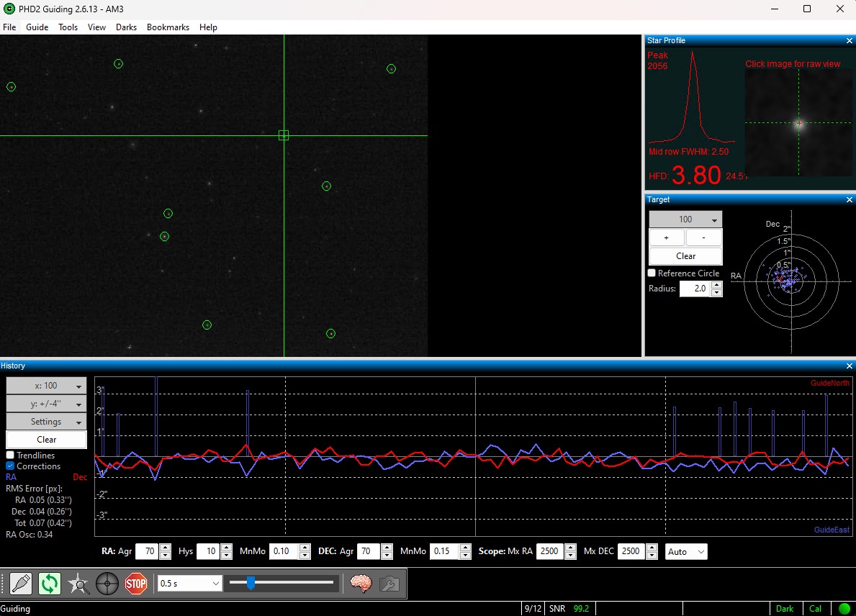Image resolution: width=856 pixels, height=616 pixels.
Task: Begin guiding with the crosshair icon
Action: (107, 584)
